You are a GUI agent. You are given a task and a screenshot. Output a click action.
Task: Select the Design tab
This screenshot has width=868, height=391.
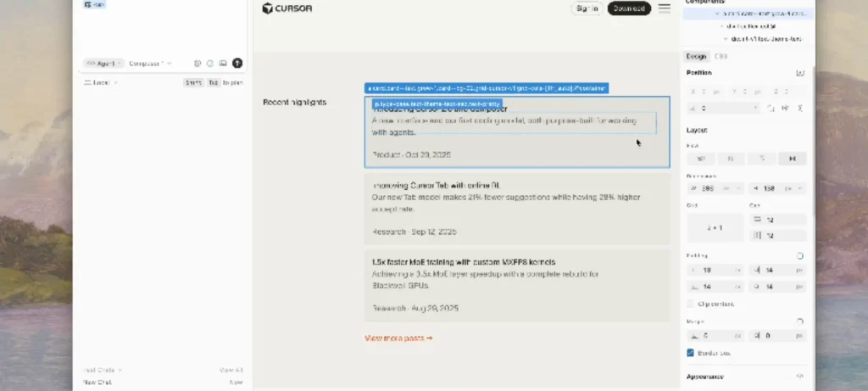[x=696, y=56]
